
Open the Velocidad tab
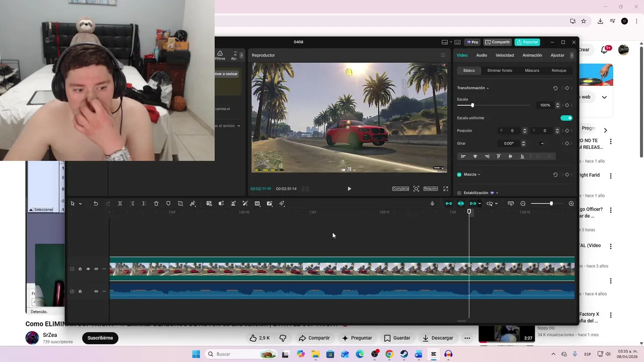pyautogui.click(x=505, y=55)
